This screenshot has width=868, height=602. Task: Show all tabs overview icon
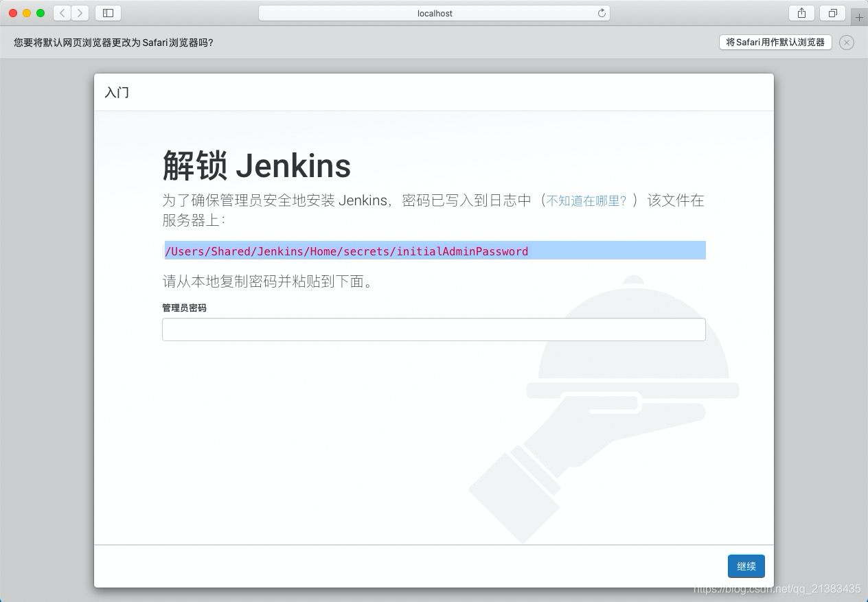pos(832,13)
